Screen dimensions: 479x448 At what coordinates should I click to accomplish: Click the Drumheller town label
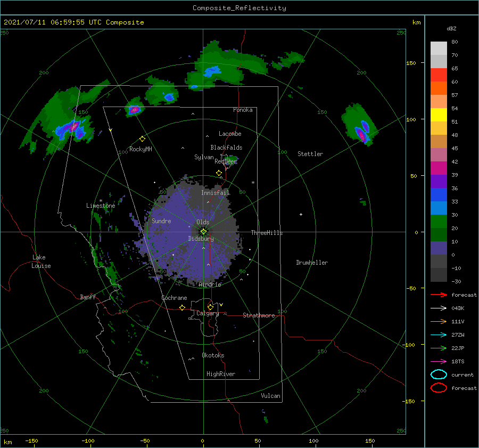[312, 263]
